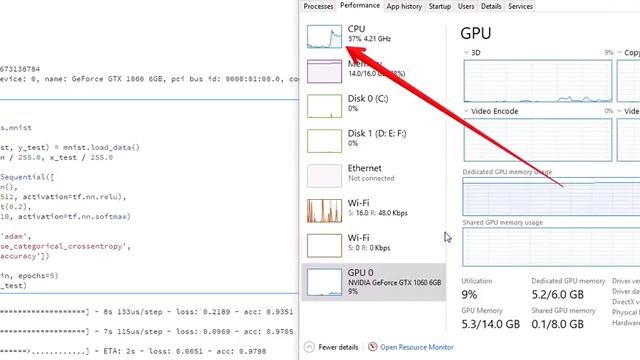Screen dimensions: 640x360
Task: Click the Dedicated GPU memory 5.2/6.0 GB value
Action: (x=558, y=294)
